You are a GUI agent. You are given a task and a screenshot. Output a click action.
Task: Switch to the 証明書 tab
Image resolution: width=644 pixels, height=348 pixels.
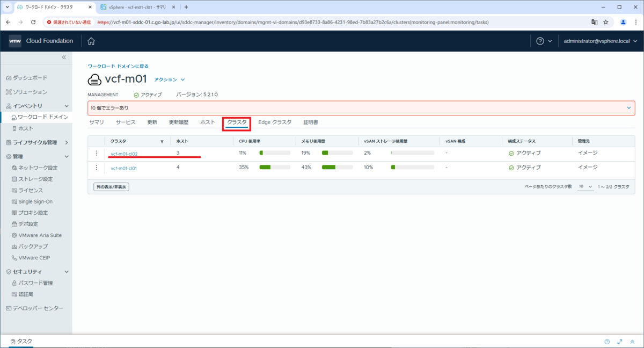click(x=311, y=122)
